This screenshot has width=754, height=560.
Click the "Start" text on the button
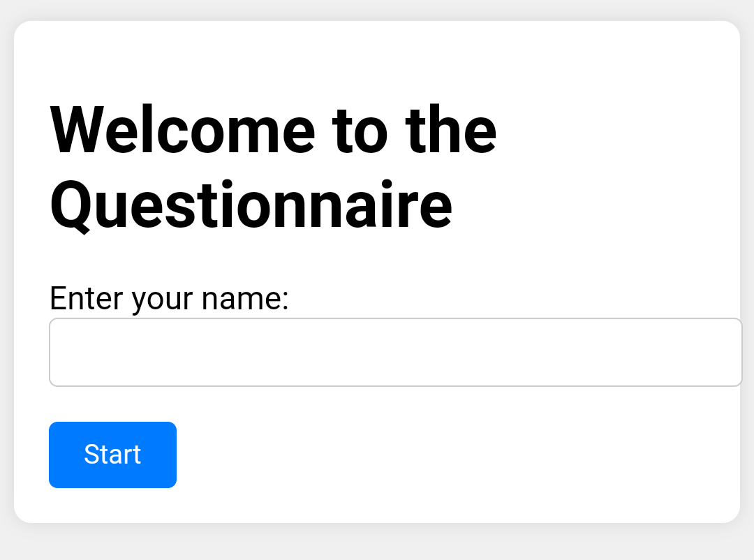(112, 455)
